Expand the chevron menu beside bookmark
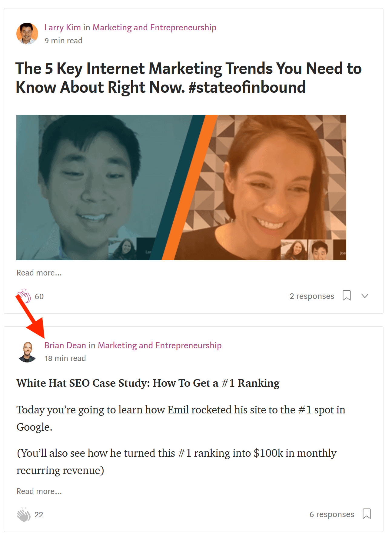392x541 pixels. pyautogui.click(x=365, y=296)
